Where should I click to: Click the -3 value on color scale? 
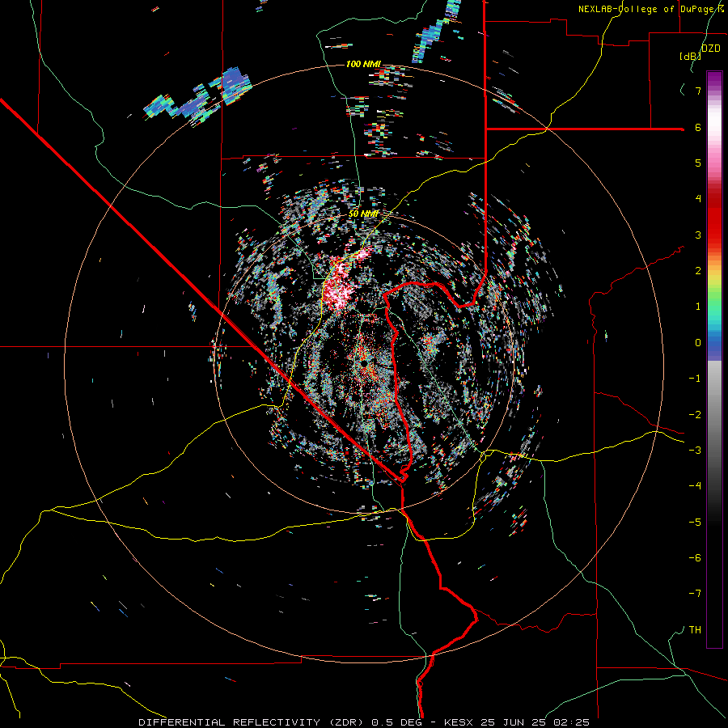pyautogui.click(x=695, y=451)
